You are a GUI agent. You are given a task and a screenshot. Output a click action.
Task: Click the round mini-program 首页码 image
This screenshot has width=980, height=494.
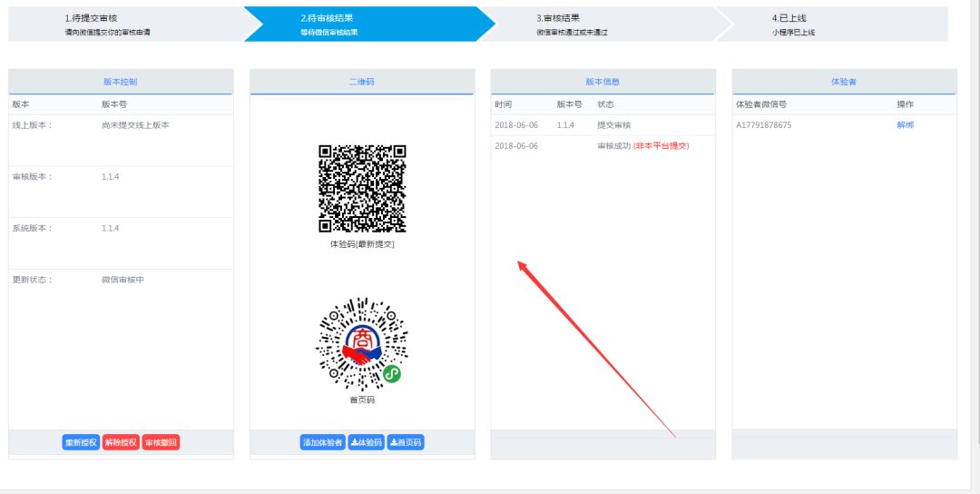(362, 344)
